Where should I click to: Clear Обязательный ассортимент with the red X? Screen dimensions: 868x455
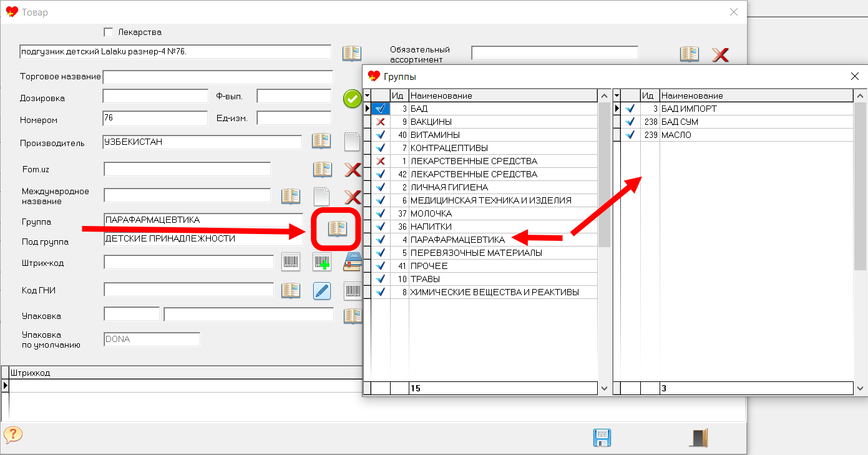coord(721,54)
